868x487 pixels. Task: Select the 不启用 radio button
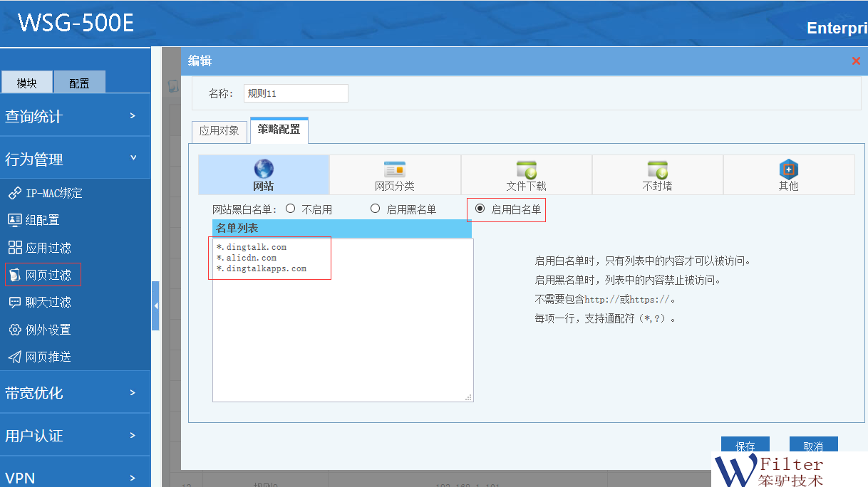pos(291,209)
